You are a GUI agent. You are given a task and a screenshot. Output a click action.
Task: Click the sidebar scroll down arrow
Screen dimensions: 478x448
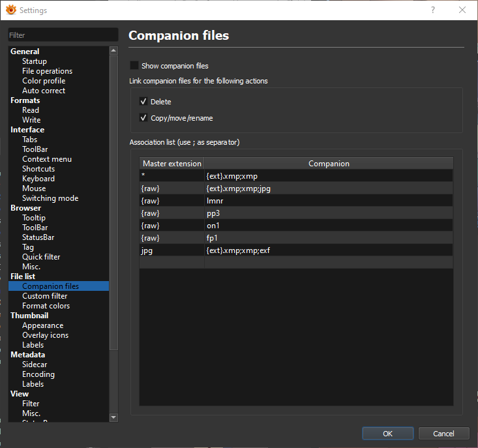tap(113, 417)
